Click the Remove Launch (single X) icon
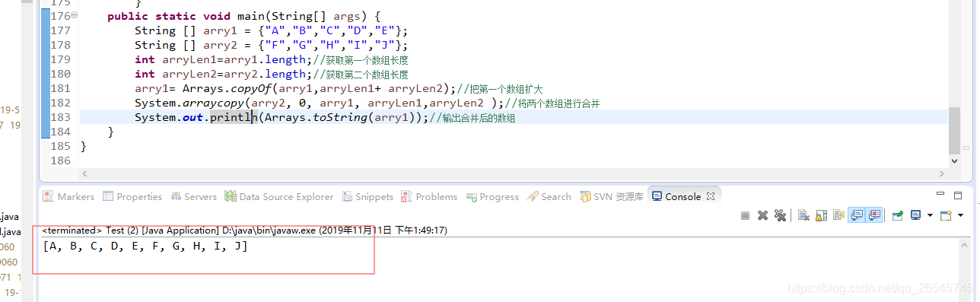The height and width of the screenshot is (302, 980). pos(762,215)
